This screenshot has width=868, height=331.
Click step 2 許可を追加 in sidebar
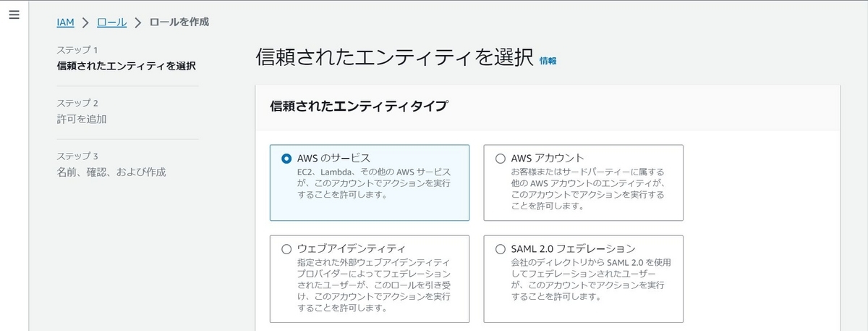click(81, 119)
